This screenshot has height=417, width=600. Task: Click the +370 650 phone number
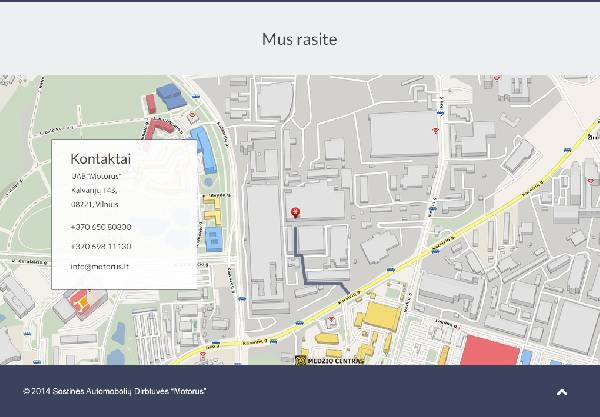point(101,227)
